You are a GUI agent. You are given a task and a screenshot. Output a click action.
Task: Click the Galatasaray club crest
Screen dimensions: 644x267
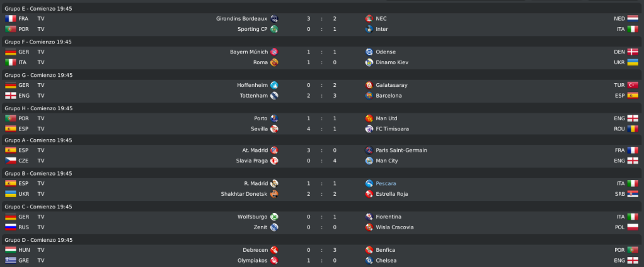369,85
